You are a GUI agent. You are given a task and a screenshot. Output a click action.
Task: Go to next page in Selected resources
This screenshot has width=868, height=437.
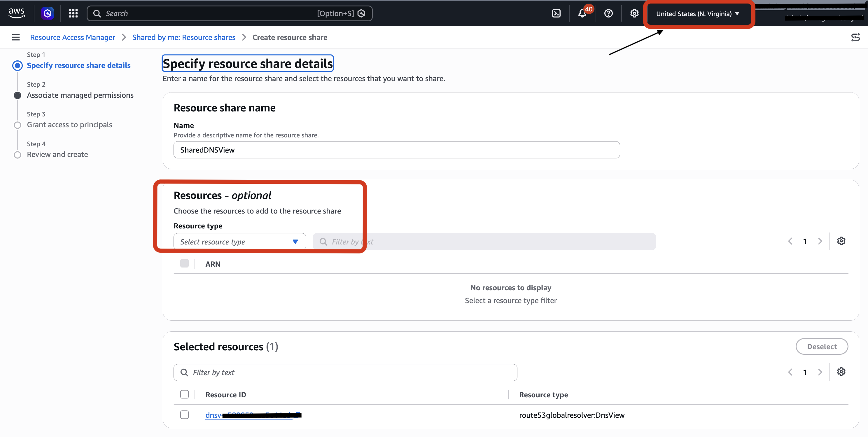(x=820, y=372)
